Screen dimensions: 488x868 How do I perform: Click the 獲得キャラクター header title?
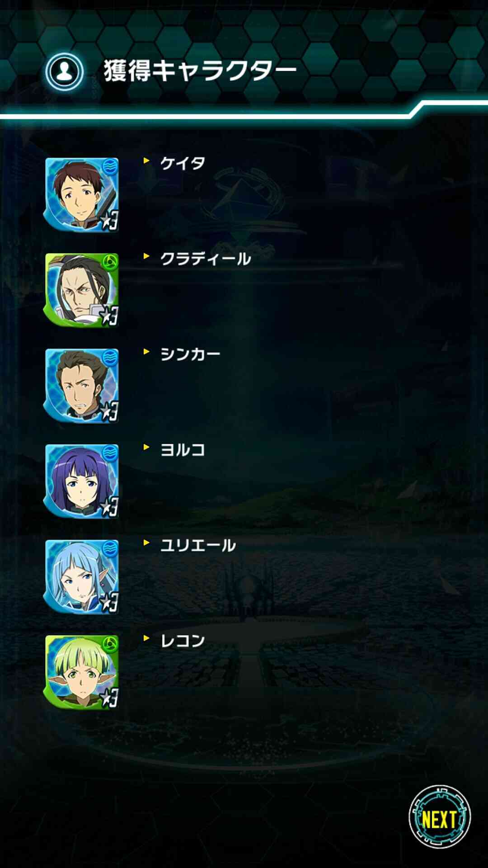click(x=200, y=71)
